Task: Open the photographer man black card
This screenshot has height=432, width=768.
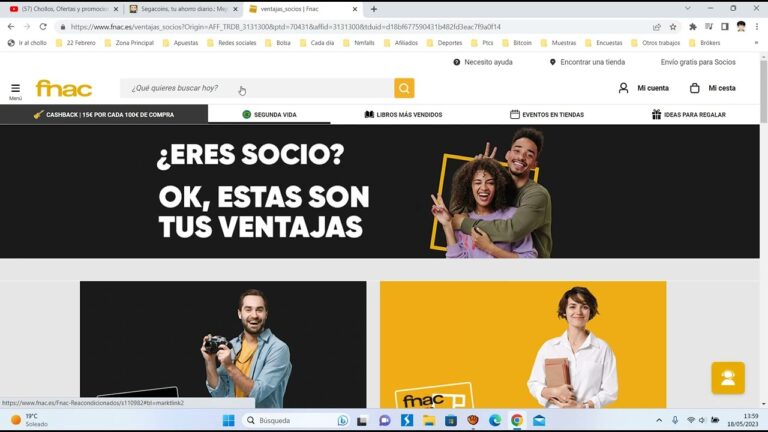Action: click(x=223, y=344)
